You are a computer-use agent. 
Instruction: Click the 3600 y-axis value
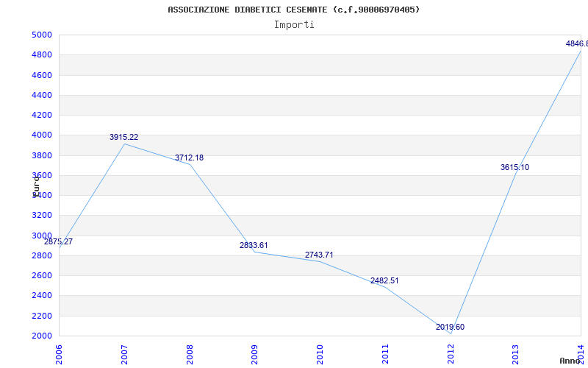pyautogui.click(x=41, y=175)
